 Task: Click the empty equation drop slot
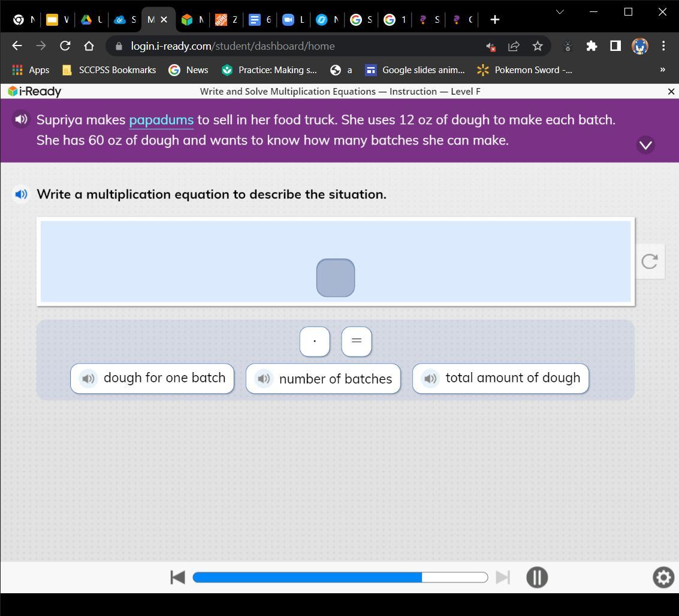coord(336,277)
